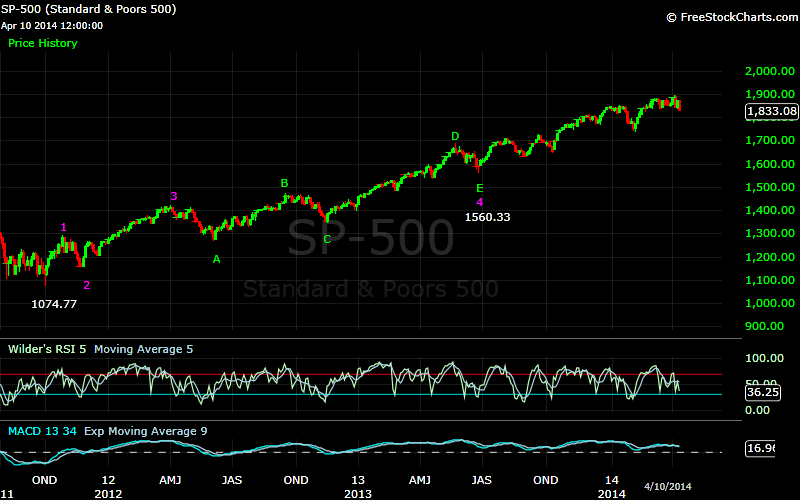Click the 14 tick label above 2014
The image size is (800, 500).
tap(611, 480)
